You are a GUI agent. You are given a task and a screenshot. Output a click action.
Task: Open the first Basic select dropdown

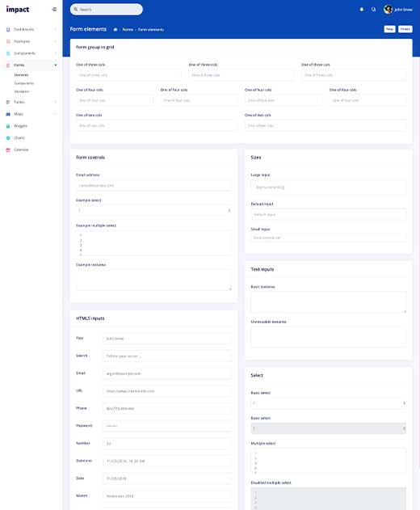point(329,403)
